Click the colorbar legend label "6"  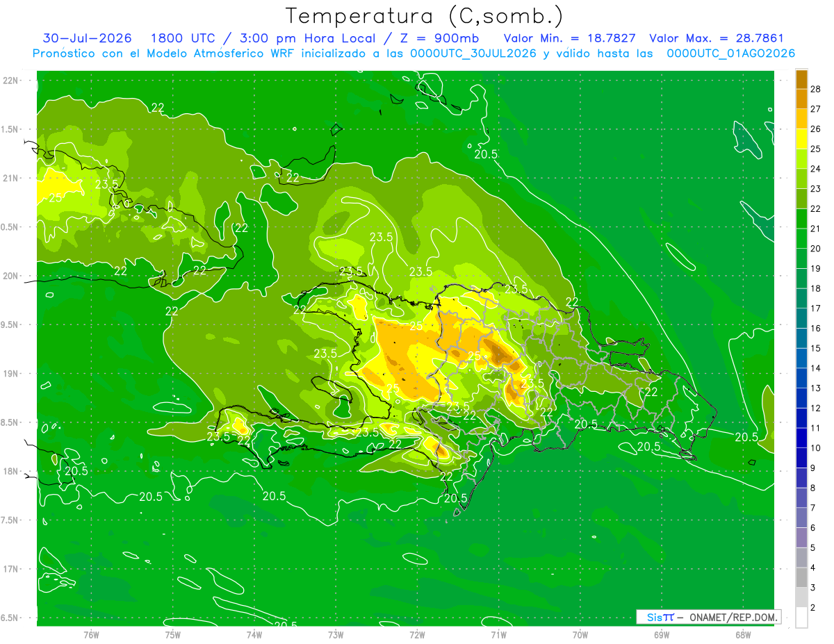(814, 528)
